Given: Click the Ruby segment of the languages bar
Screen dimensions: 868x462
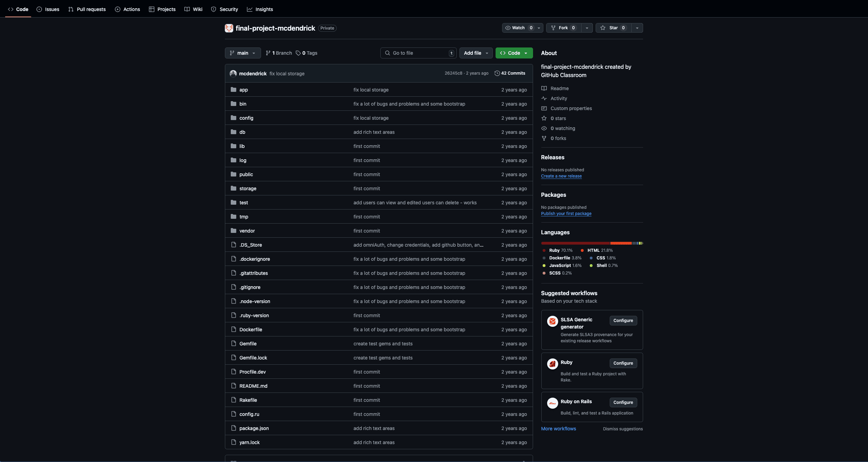Looking at the screenshot, I should [575, 243].
